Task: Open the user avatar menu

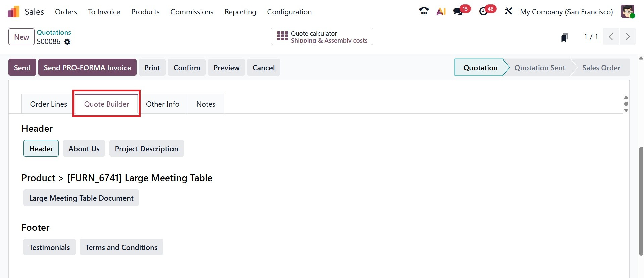Action: 628,12
